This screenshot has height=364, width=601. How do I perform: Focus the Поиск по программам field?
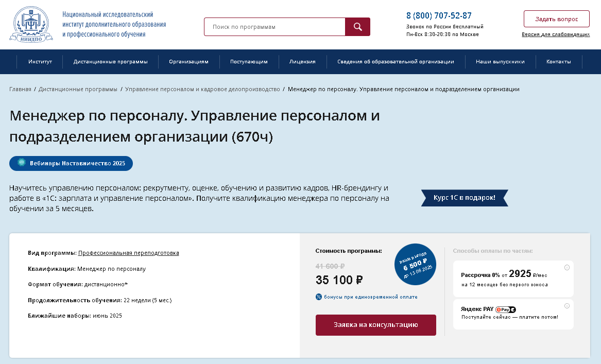pos(274,27)
